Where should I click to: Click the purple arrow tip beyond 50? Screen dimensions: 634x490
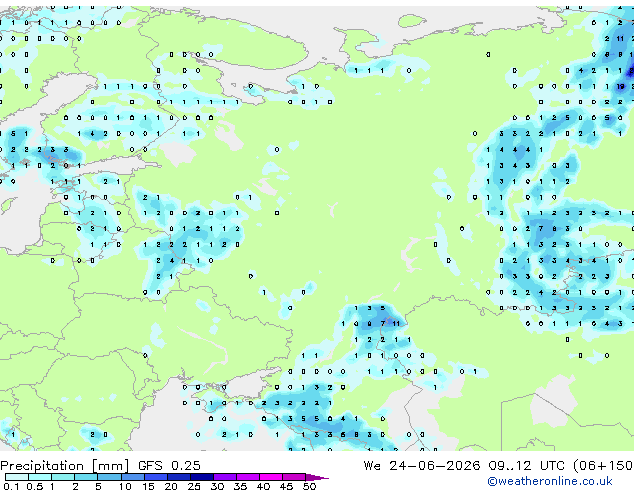[317, 477]
